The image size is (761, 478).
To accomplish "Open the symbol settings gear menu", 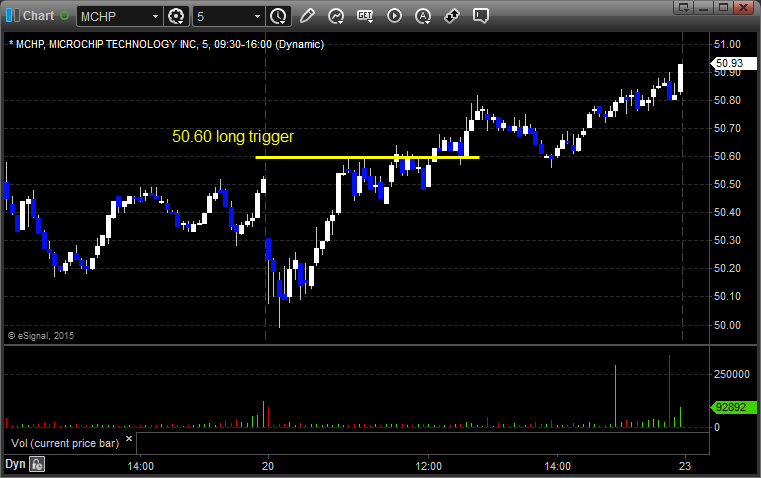I will point(176,16).
